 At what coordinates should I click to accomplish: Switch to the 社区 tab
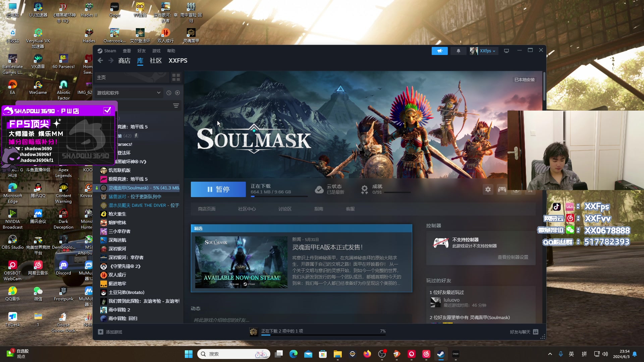[x=156, y=61]
